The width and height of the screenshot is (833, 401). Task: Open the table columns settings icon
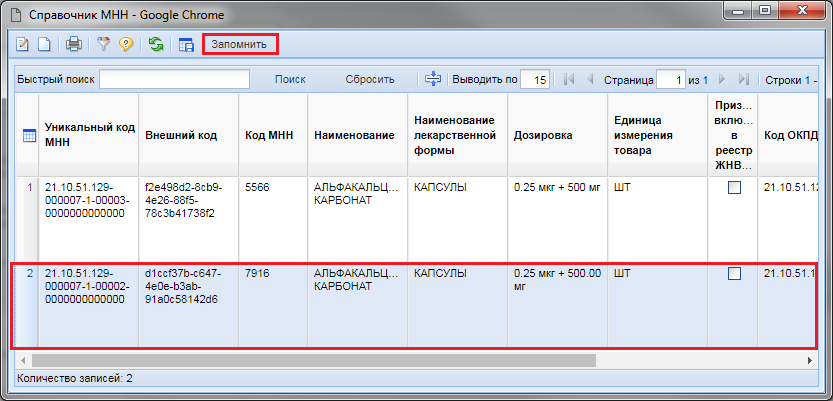(x=185, y=45)
